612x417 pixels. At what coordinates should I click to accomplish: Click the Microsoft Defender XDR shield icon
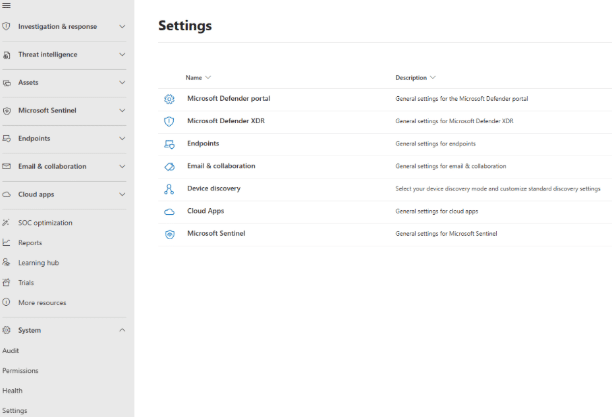click(169, 121)
